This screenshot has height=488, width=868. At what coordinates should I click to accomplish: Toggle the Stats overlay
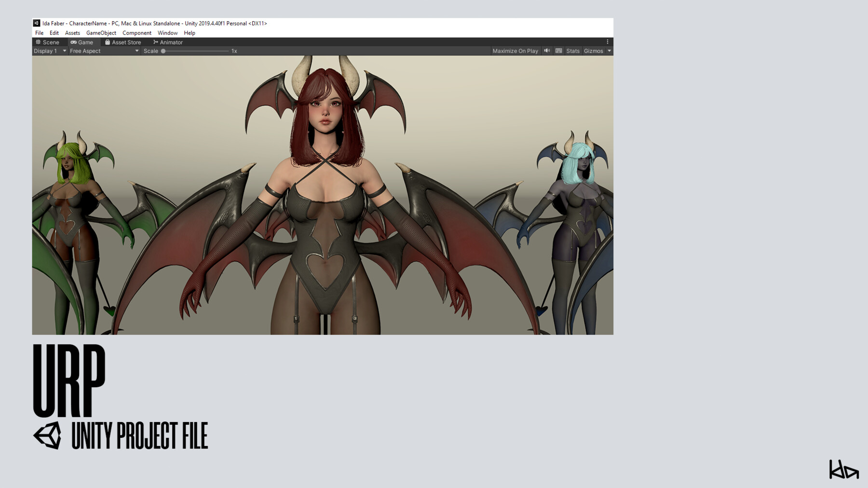[573, 51]
